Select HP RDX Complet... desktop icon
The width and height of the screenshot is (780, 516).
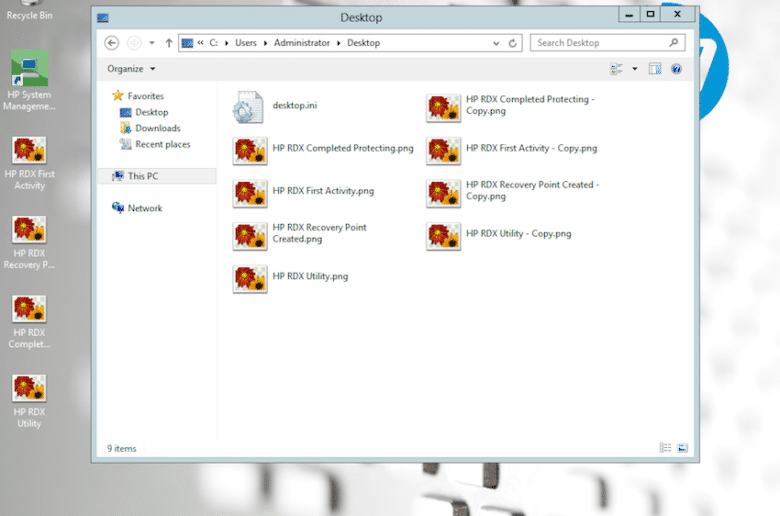[29, 321]
